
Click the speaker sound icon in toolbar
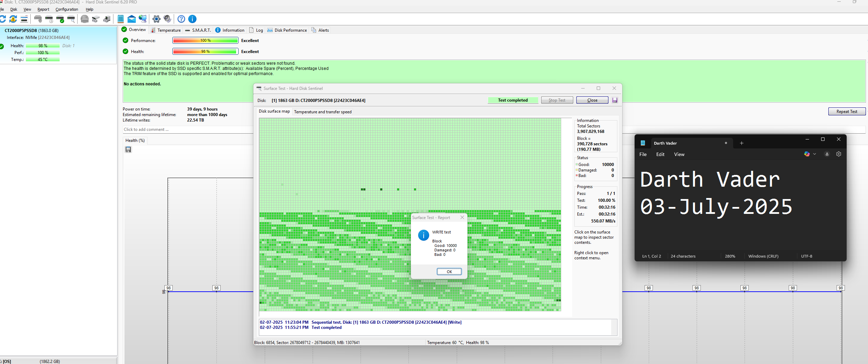[168, 19]
